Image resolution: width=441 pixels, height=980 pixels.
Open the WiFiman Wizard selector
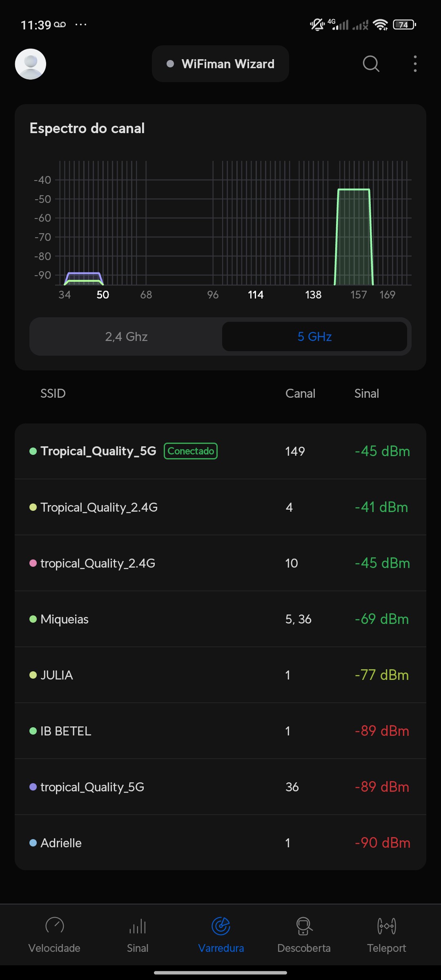220,64
